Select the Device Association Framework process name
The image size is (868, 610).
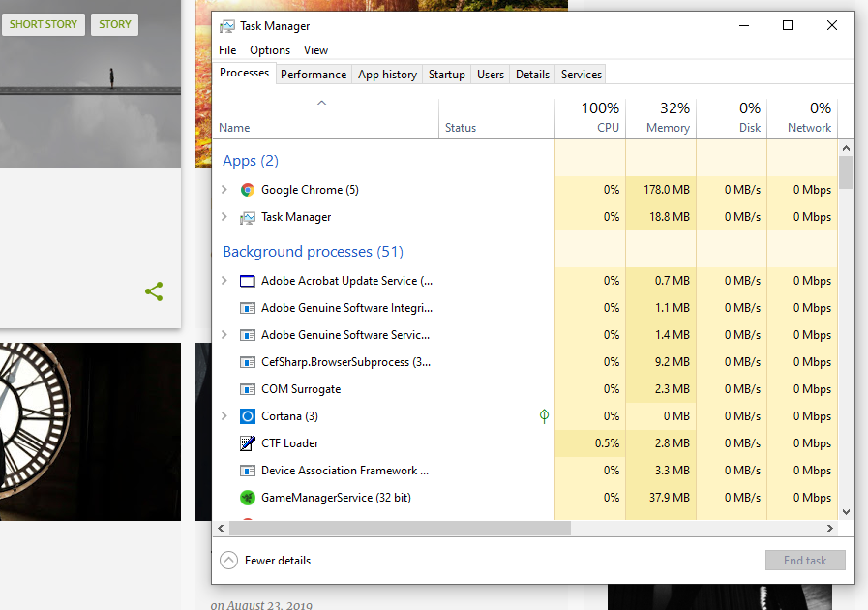click(344, 471)
